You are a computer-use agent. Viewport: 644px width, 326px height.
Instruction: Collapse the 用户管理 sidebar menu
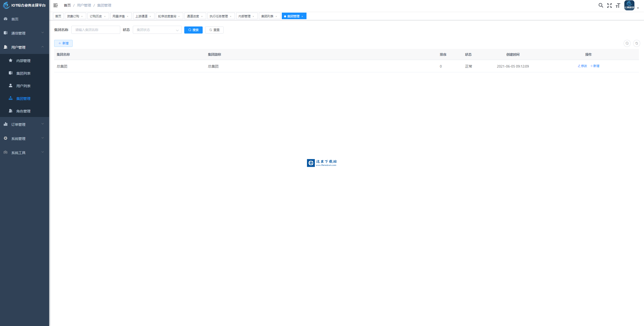coord(24,47)
